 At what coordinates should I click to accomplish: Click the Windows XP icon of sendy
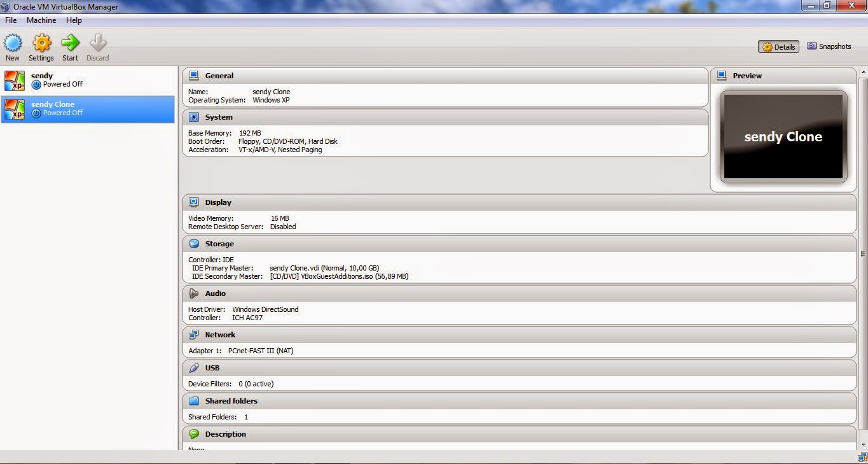tap(15, 81)
